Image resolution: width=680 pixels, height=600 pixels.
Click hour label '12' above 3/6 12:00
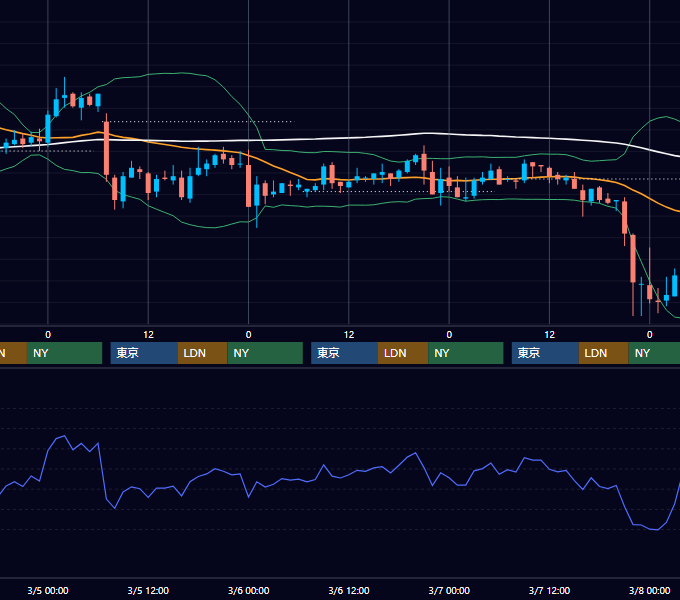[x=349, y=335]
